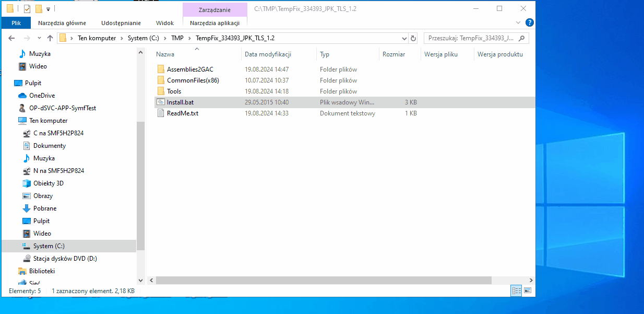Switch to large icons view layout
The height and width of the screenshot is (314, 644).
click(x=528, y=290)
